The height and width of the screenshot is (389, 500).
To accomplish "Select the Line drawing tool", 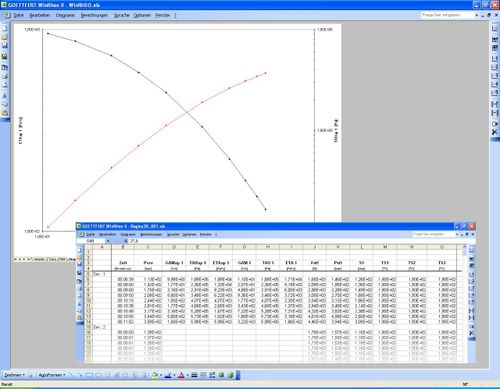I will (x=72, y=375).
